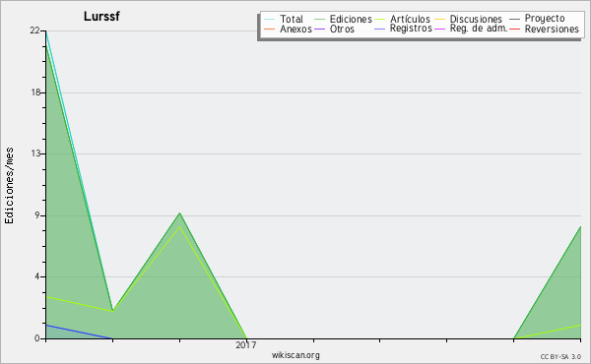Select the Registros legend label

411,29
